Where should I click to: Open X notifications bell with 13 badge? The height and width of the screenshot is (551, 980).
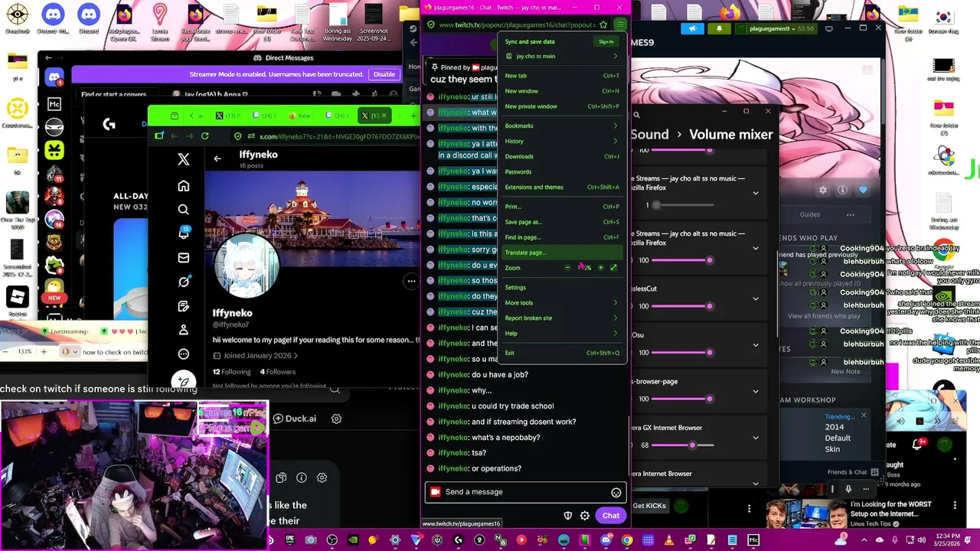pos(184,233)
